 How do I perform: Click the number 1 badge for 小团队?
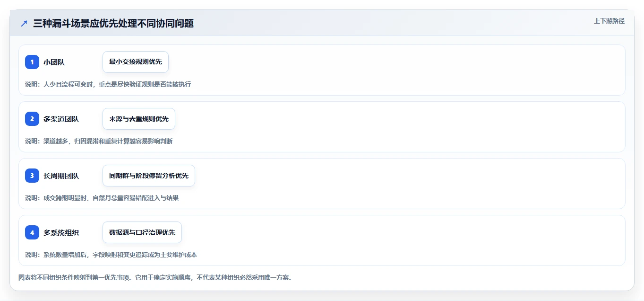pyautogui.click(x=32, y=62)
